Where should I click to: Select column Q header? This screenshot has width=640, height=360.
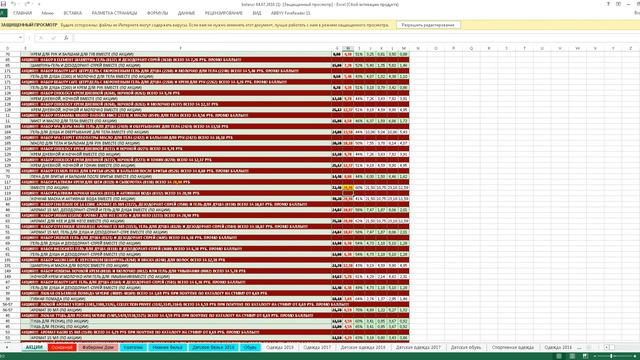tap(471, 48)
